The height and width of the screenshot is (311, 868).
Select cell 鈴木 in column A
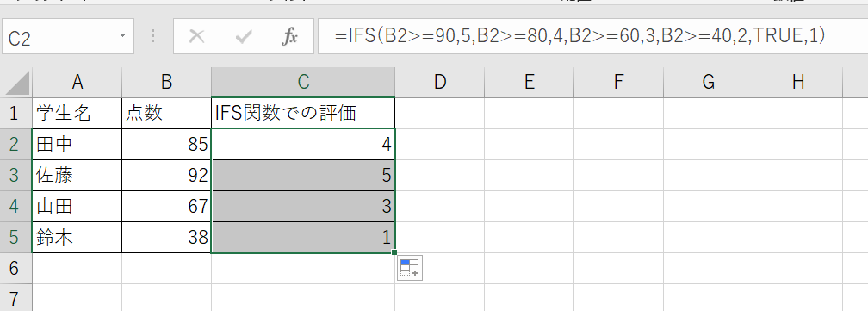(77, 238)
